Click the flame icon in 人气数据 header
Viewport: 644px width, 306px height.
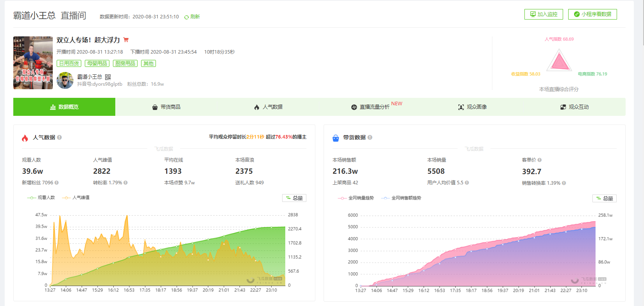25,138
